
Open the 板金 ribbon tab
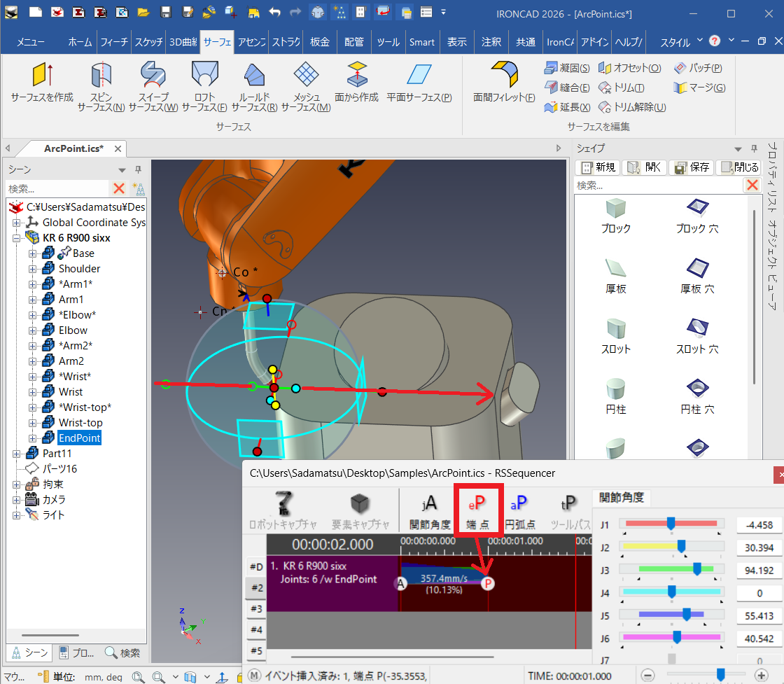319,42
